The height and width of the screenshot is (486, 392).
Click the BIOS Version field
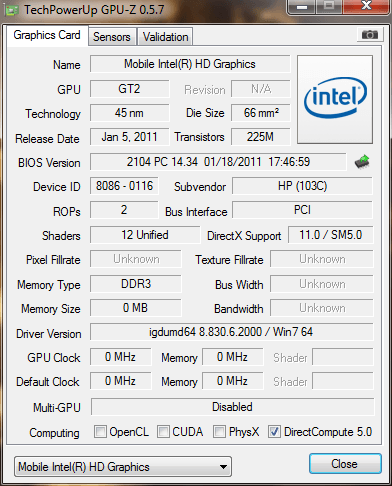coord(218,162)
